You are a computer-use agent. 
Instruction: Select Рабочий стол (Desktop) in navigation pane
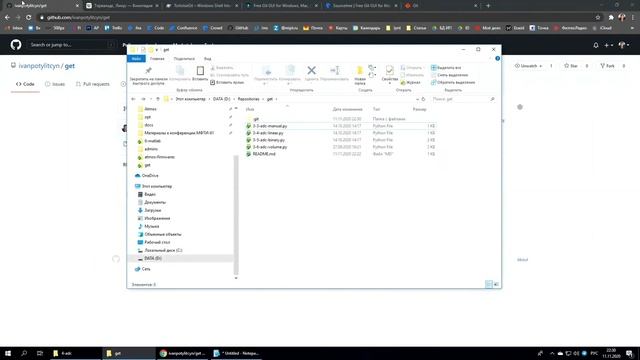[x=157, y=242]
